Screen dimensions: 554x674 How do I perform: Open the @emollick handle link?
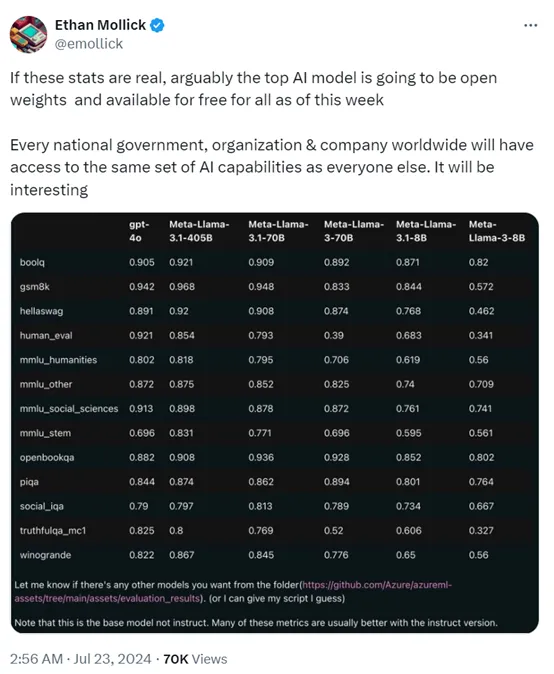coord(89,44)
